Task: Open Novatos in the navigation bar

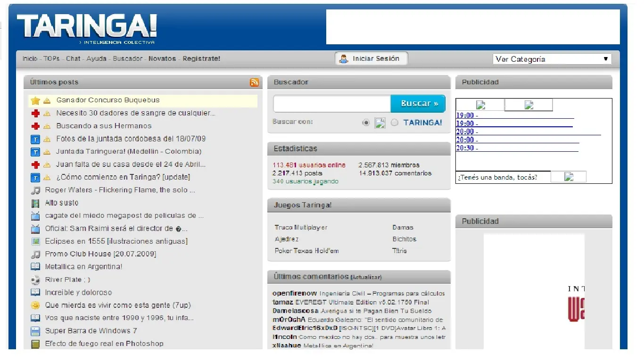Action: click(x=162, y=59)
